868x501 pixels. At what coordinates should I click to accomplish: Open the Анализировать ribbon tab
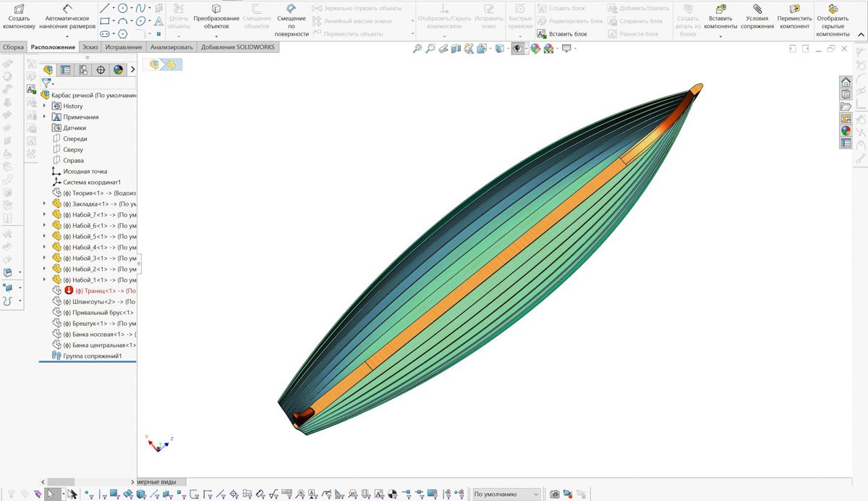click(171, 47)
